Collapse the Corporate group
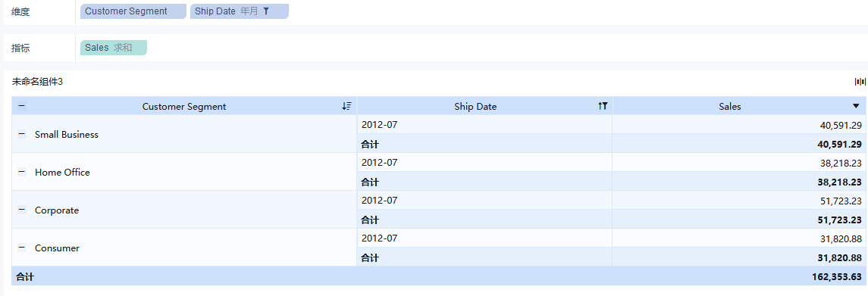This screenshot has height=296, width=868. (x=21, y=210)
